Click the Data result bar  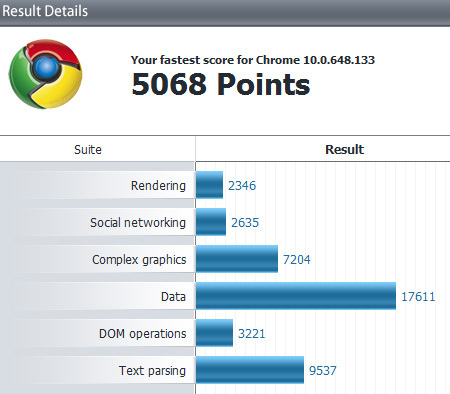[x=296, y=296]
